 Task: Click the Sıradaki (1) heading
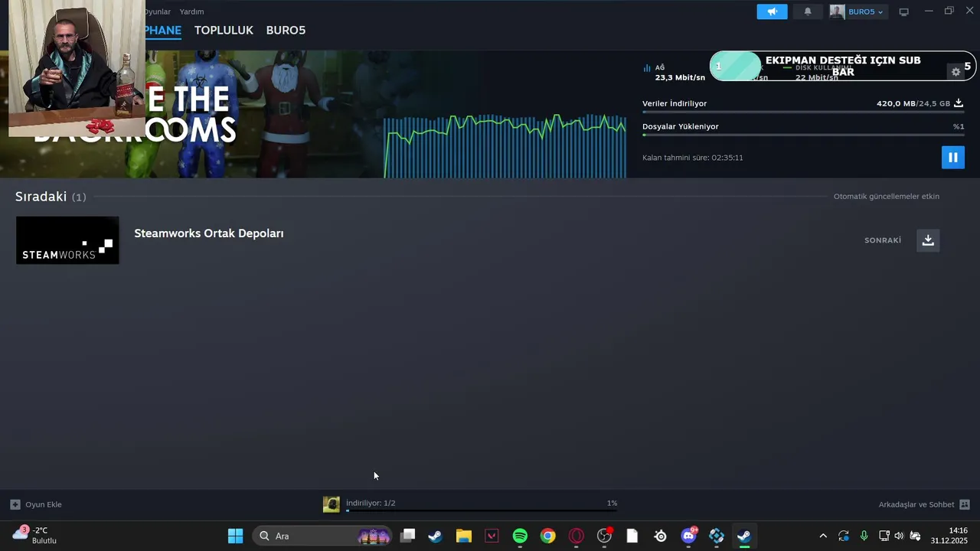(51, 197)
